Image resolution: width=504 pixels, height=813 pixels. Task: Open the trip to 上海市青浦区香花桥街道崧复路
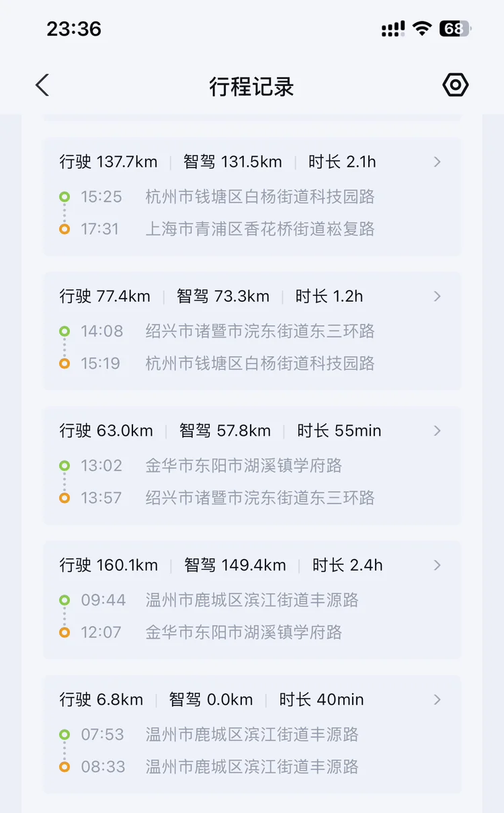click(x=260, y=229)
